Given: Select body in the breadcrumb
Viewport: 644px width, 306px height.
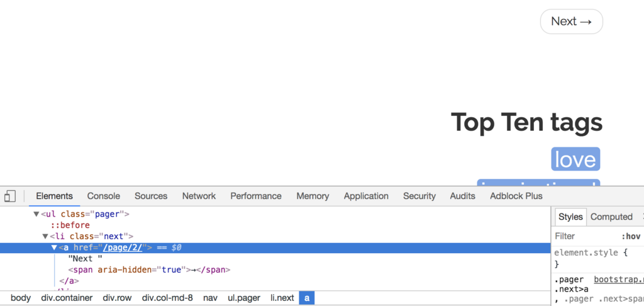Looking at the screenshot, I should point(21,298).
